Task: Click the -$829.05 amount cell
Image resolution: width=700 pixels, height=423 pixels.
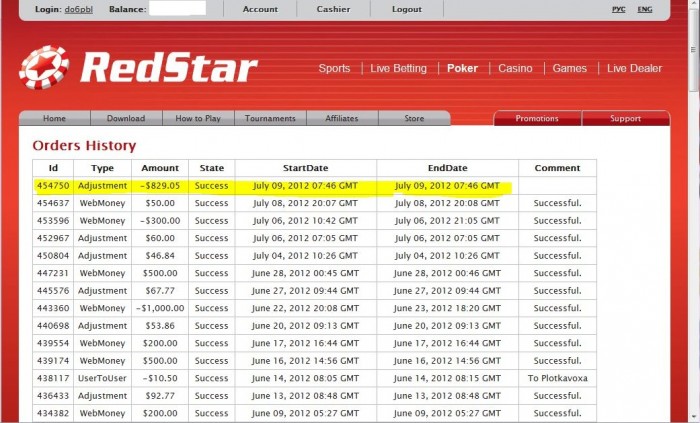Action: (x=160, y=186)
